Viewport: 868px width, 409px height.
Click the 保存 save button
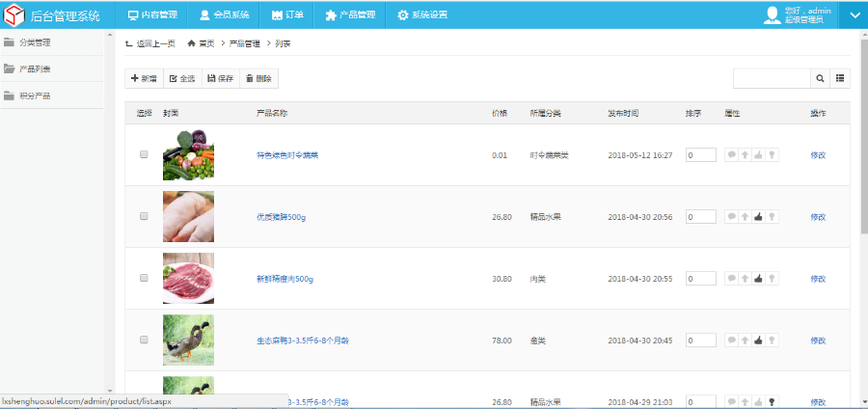pos(220,78)
